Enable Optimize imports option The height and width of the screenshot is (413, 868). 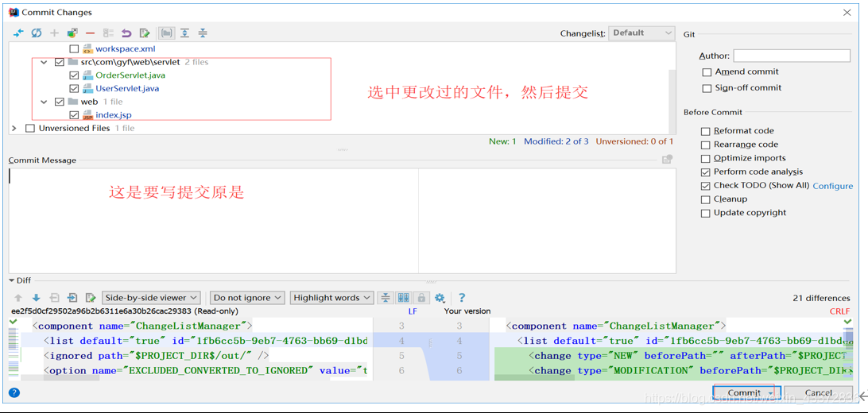coord(705,159)
